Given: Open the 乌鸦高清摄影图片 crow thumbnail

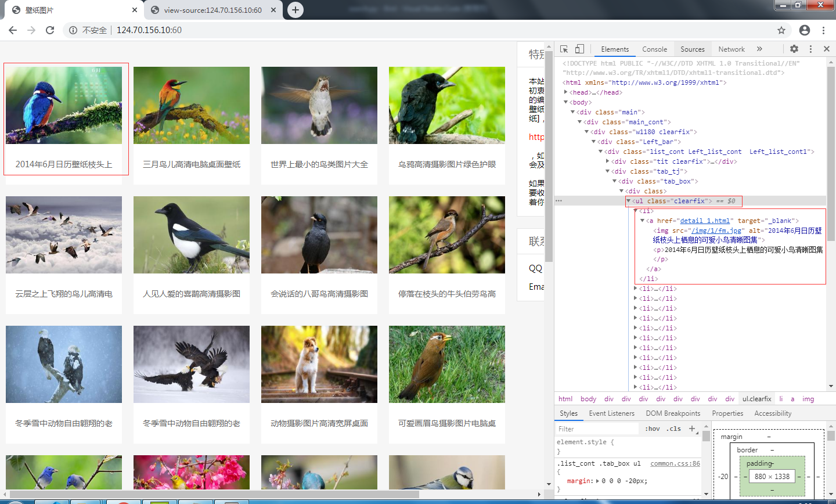Looking at the screenshot, I should 447,105.
